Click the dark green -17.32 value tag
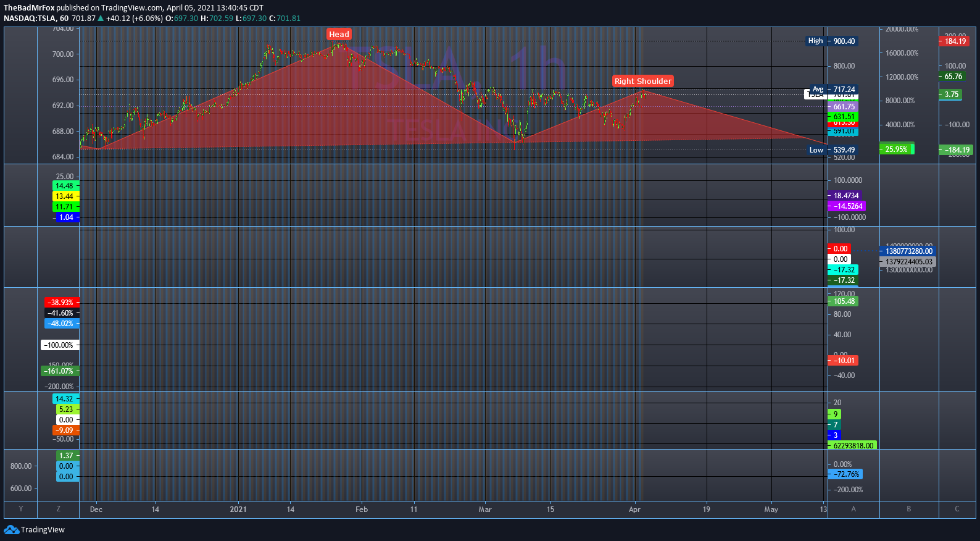Image resolution: width=980 pixels, height=541 pixels. (843, 280)
